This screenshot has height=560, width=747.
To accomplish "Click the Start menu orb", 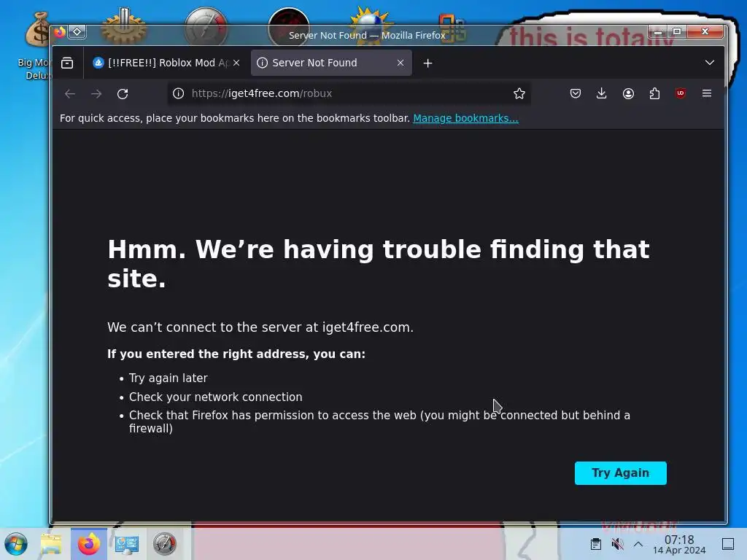I will pyautogui.click(x=16, y=544).
